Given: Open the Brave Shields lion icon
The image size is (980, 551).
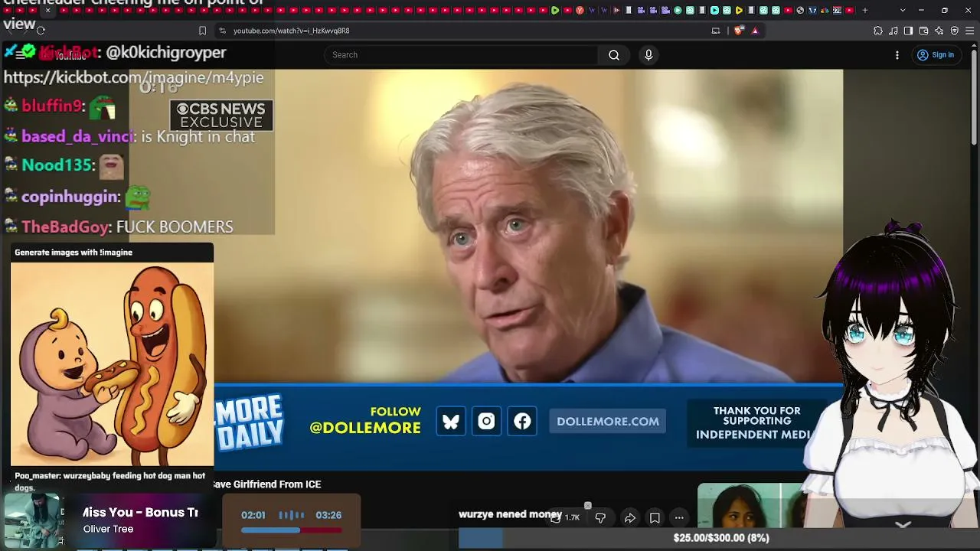Looking at the screenshot, I should tap(738, 31).
